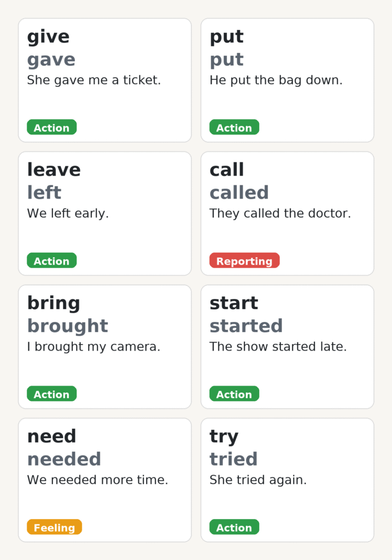Select the sentence 'The show started late.'
The width and height of the screenshot is (392, 560).
click(x=278, y=347)
